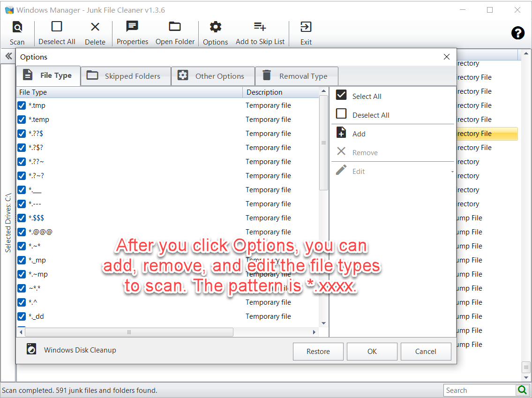Toggle the *.$$$ checkbox
Screen dimensions: 532x398
pos(22,218)
